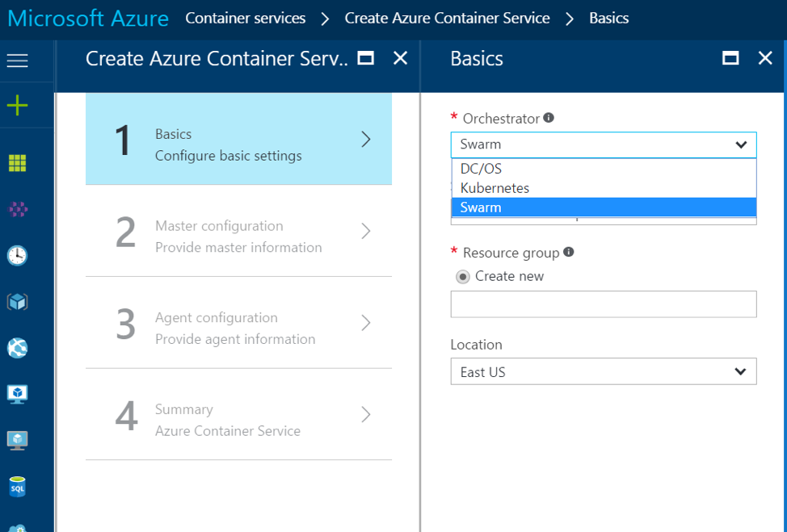
Task: Close the Basics blade
Action: (765, 58)
